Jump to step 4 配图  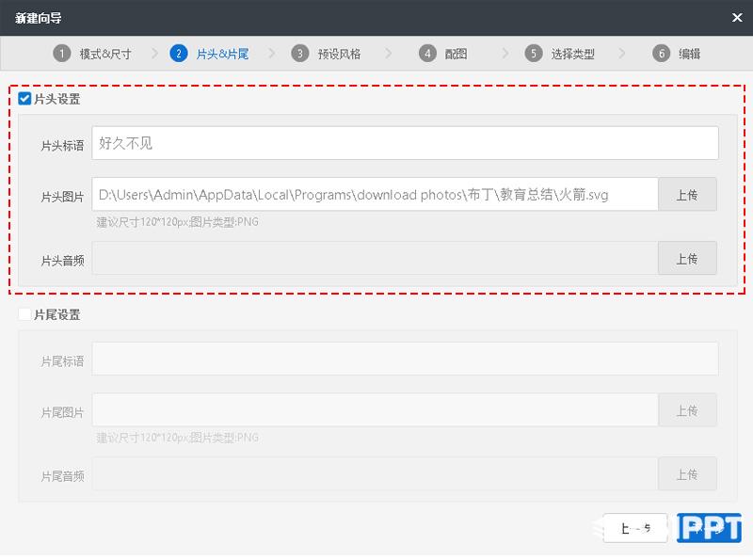[x=442, y=54]
